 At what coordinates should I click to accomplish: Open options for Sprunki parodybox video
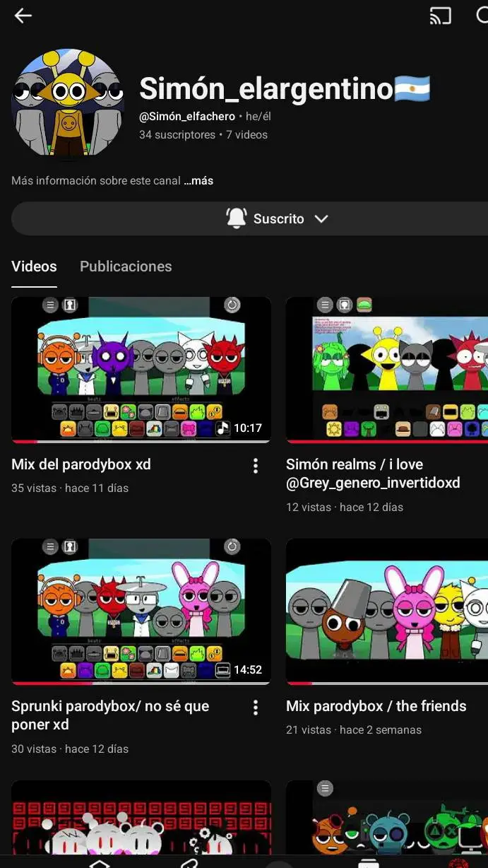(256, 708)
